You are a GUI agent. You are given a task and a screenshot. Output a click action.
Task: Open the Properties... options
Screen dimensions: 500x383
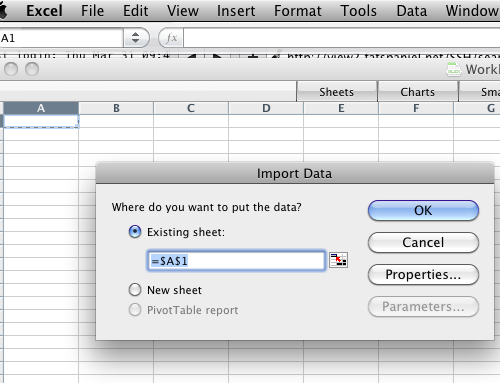point(423,274)
